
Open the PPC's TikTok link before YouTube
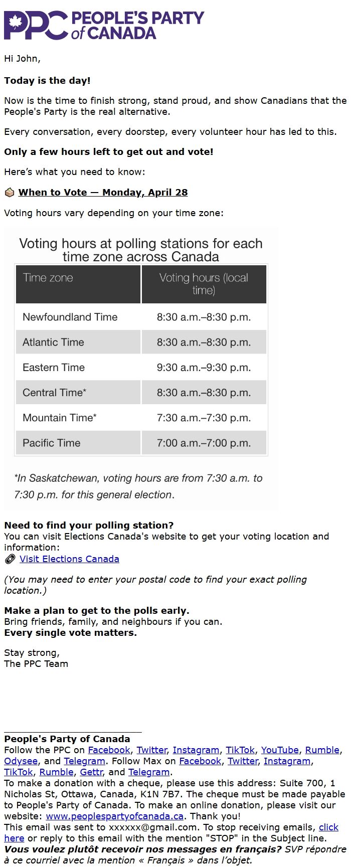tap(240, 750)
